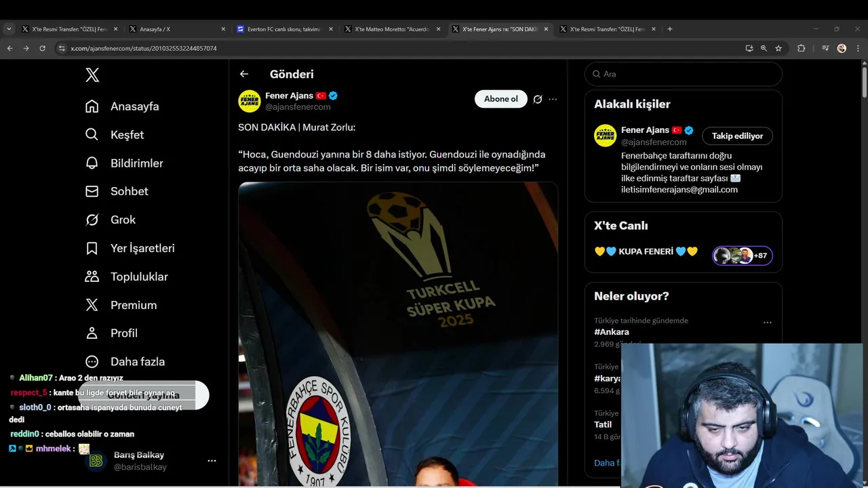This screenshot has width=868, height=488.
Task: Open Keşfet search icon in sidebar
Action: point(92,135)
